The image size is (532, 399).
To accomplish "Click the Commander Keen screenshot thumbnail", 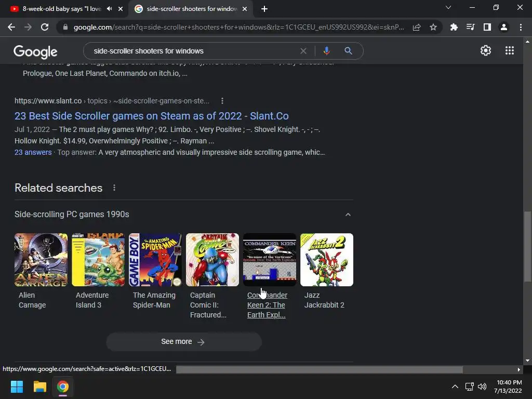I will point(270,260).
